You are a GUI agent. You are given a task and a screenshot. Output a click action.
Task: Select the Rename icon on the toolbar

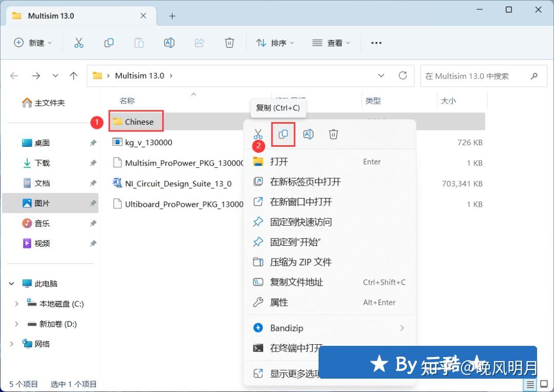(169, 43)
